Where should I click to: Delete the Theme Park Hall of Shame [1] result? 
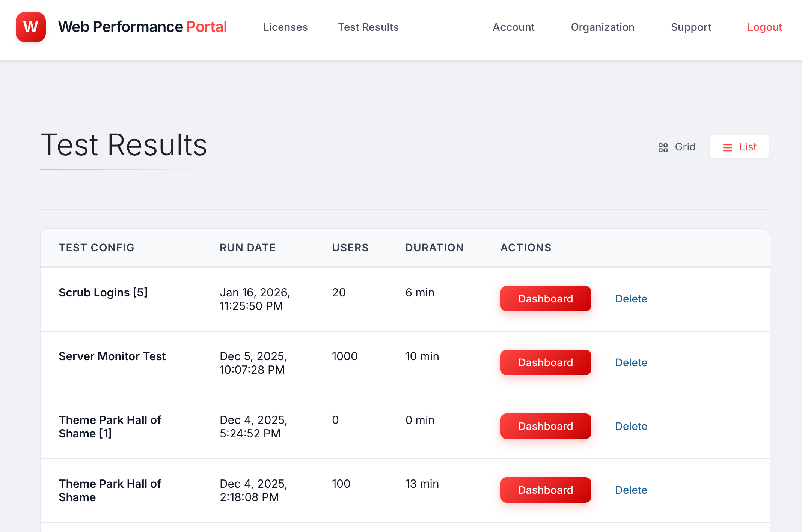(x=631, y=426)
